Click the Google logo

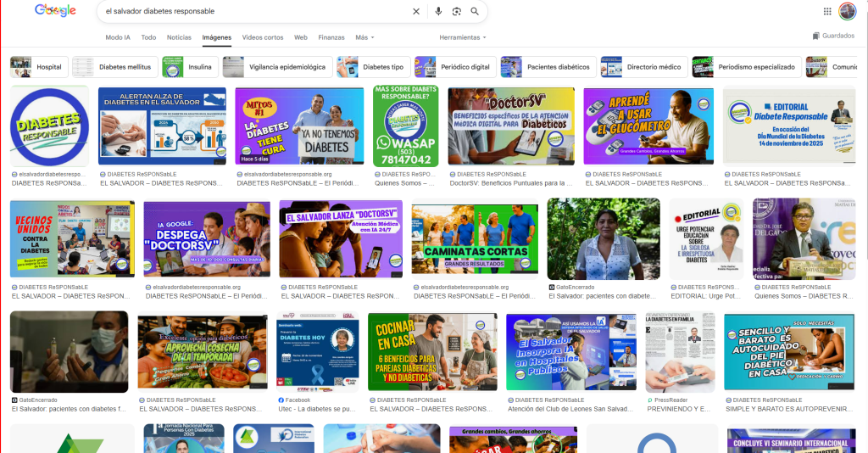tap(55, 11)
